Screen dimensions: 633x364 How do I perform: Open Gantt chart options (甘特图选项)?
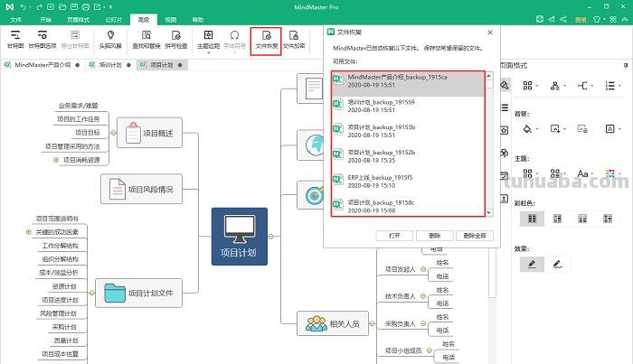(43, 39)
